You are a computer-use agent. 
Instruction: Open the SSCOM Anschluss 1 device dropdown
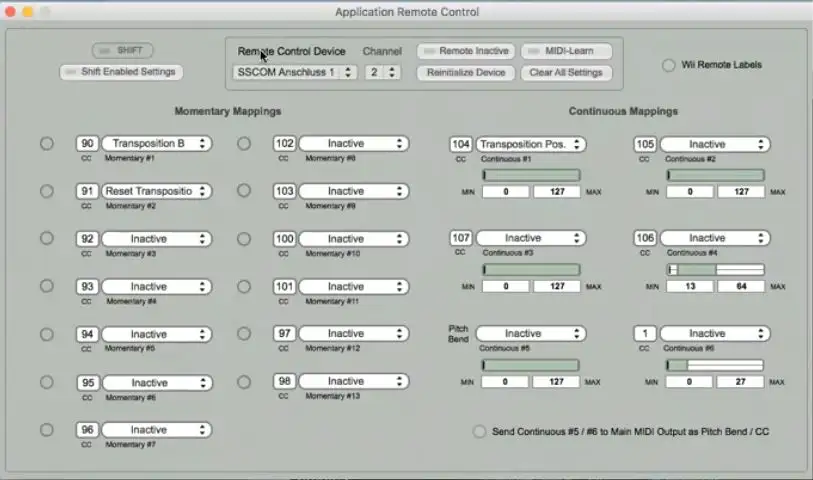point(295,72)
